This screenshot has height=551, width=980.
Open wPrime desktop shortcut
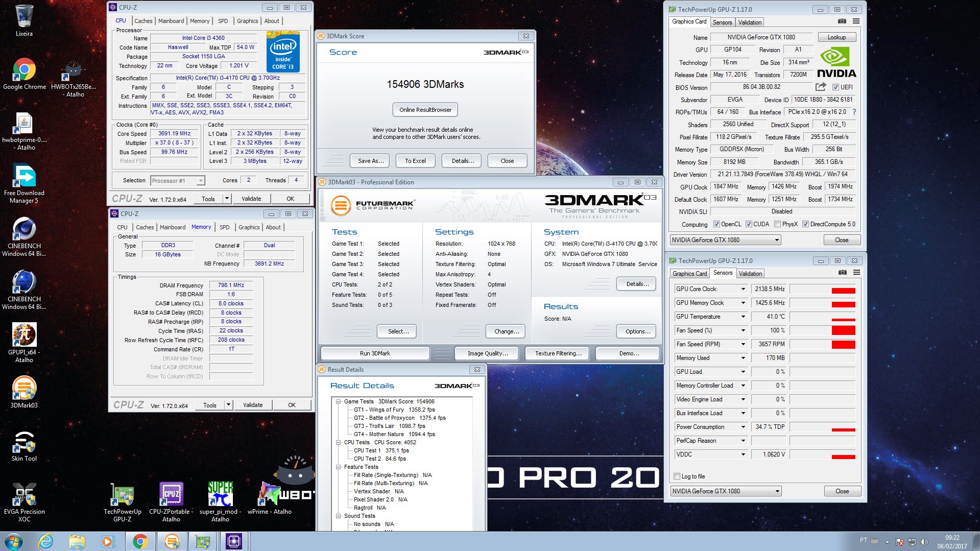point(269,498)
